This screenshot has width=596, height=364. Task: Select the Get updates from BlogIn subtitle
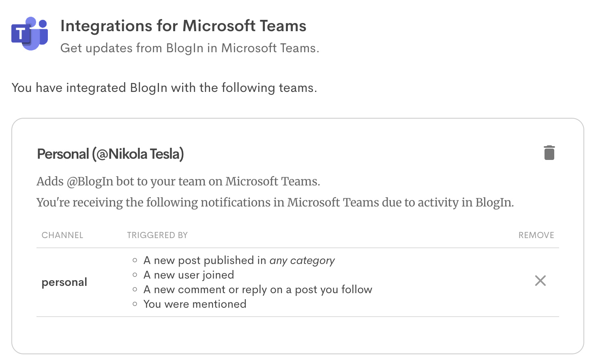[x=189, y=48]
